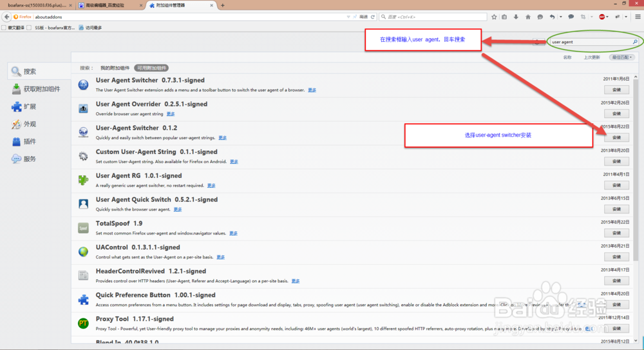Click 更多 link for UAControl
The image size is (644, 350).
coord(220,257)
